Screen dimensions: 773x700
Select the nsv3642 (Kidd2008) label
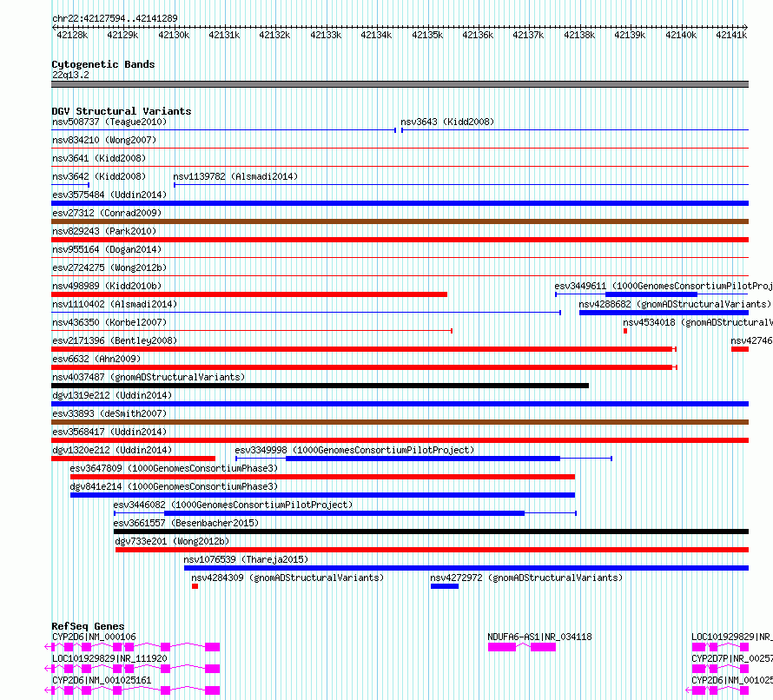coord(99,176)
